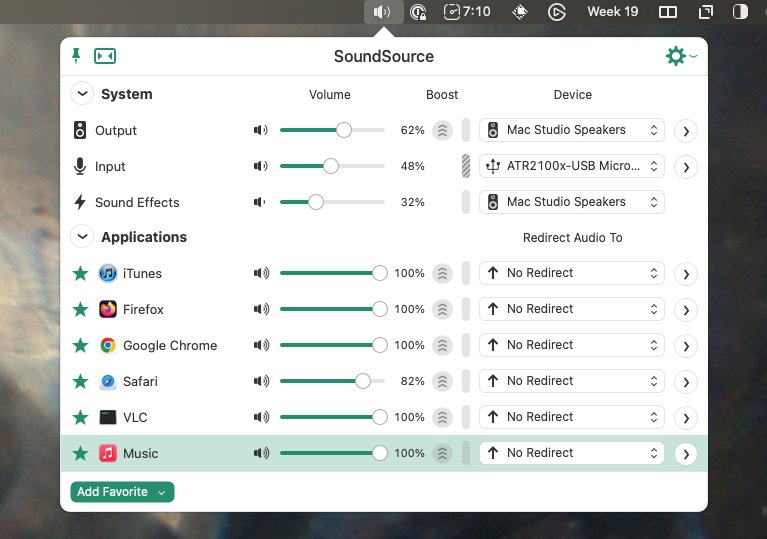Open Firefox redirect dropdown
The image size is (767, 539).
(571, 309)
